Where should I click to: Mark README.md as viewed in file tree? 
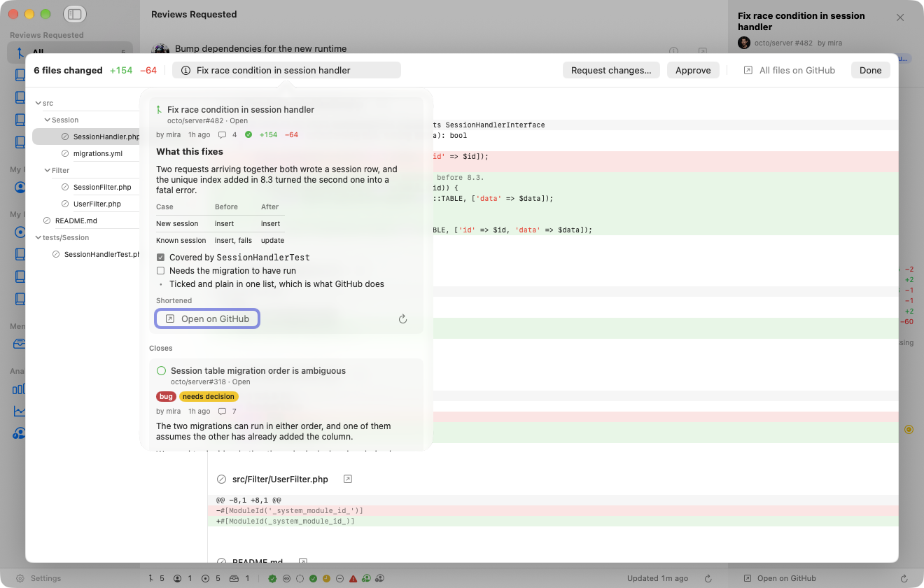pyautogui.click(x=47, y=220)
